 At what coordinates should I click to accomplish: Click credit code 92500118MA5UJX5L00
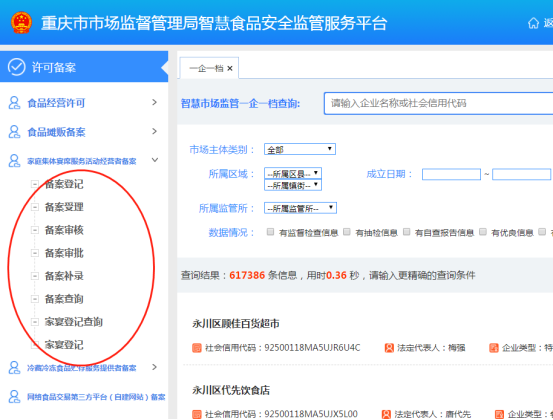click(x=311, y=414)
